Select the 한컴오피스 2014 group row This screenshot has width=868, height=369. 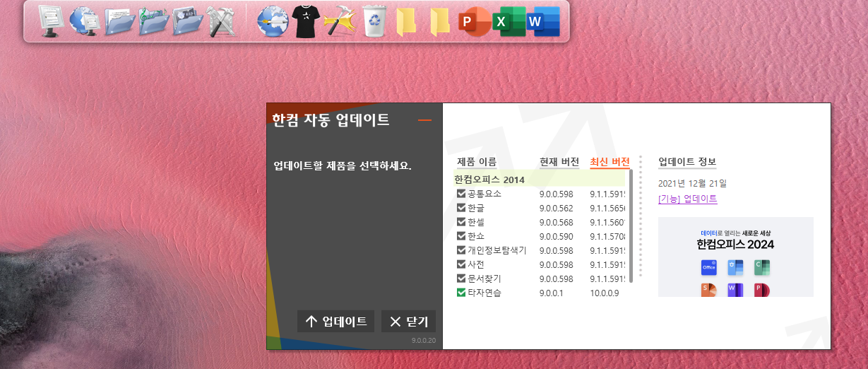(540, 180)
